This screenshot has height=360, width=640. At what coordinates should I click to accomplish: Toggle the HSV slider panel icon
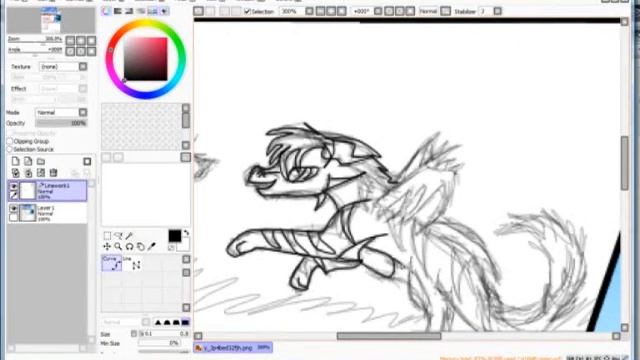coord(129,11)
